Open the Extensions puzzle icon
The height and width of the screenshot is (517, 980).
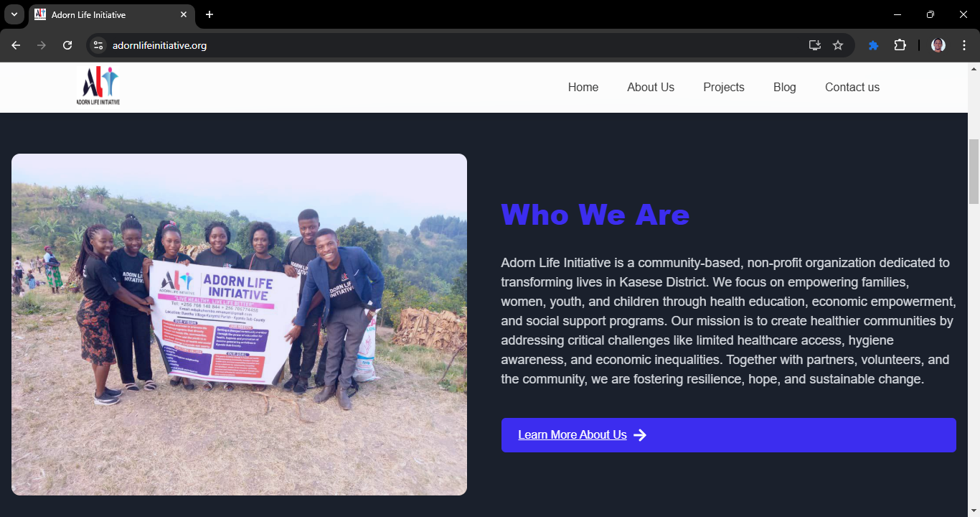[x=900, y=45]
